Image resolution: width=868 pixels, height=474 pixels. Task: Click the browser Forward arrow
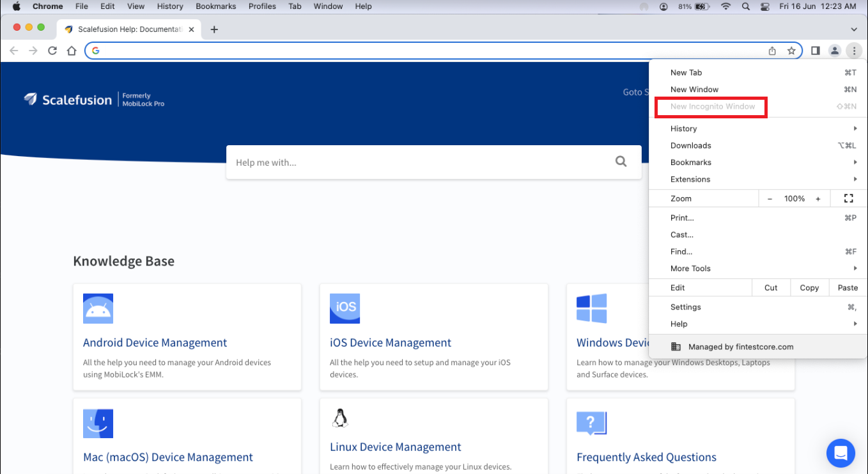pos(33,51)
